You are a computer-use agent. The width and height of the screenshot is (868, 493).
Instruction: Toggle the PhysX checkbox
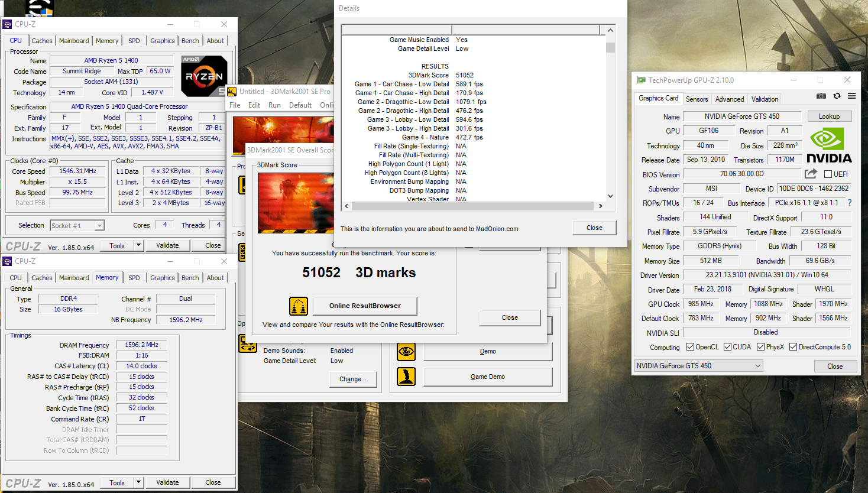coord(760,347)
